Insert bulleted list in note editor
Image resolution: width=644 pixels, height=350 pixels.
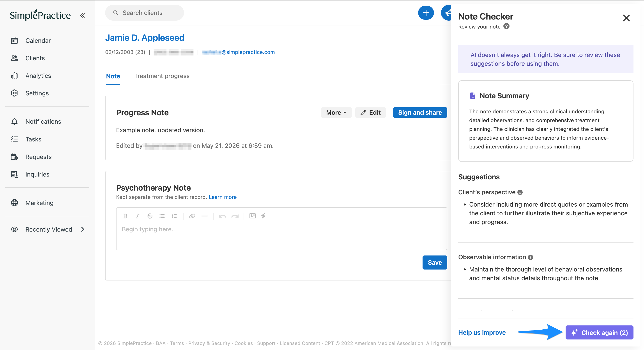pyautogui.click(x=162, y=216)
